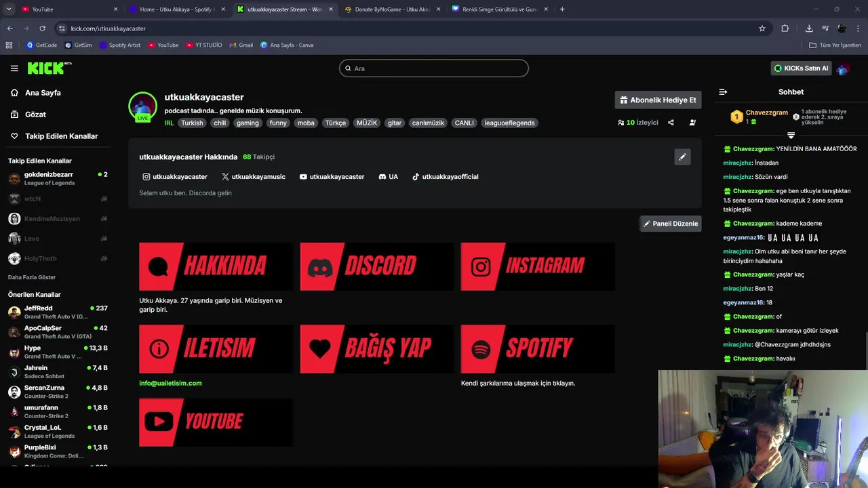Select the Turkish tag
Image resolution: width=868 pixels, height=488 pixels.
(192, 123)
